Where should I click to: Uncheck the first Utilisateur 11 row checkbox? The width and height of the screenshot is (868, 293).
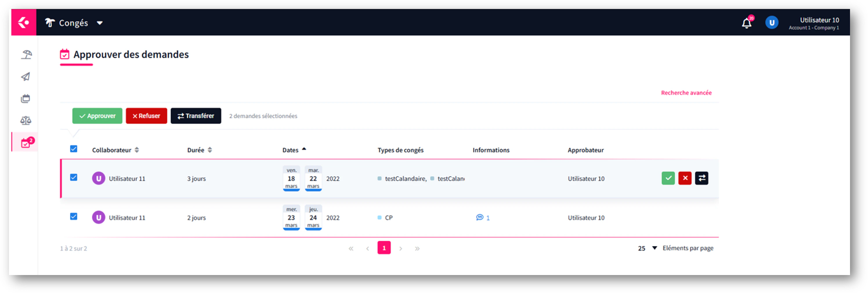click(x=73, y=177)
